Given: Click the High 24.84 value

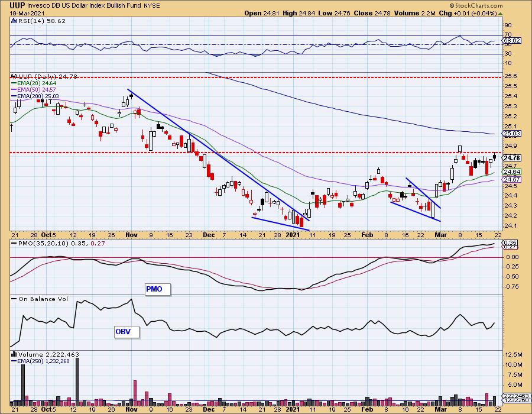Looking at the screenshot, I should click(299, 13).
